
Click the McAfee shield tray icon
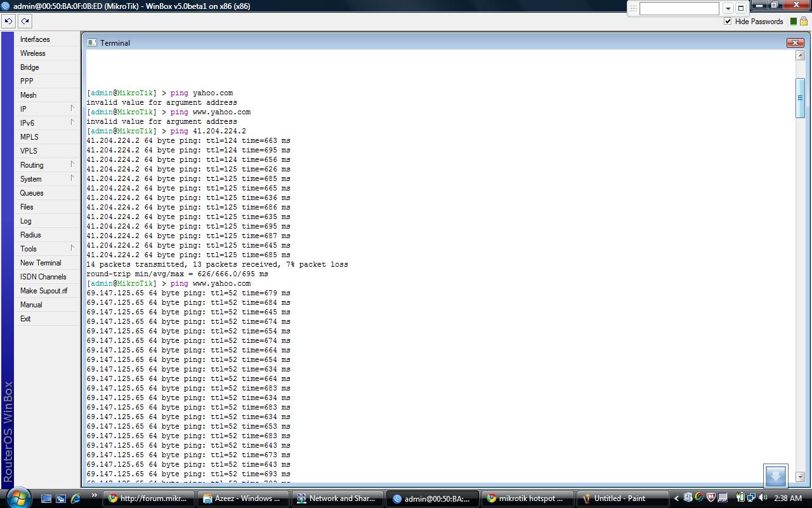click(710, 498)
